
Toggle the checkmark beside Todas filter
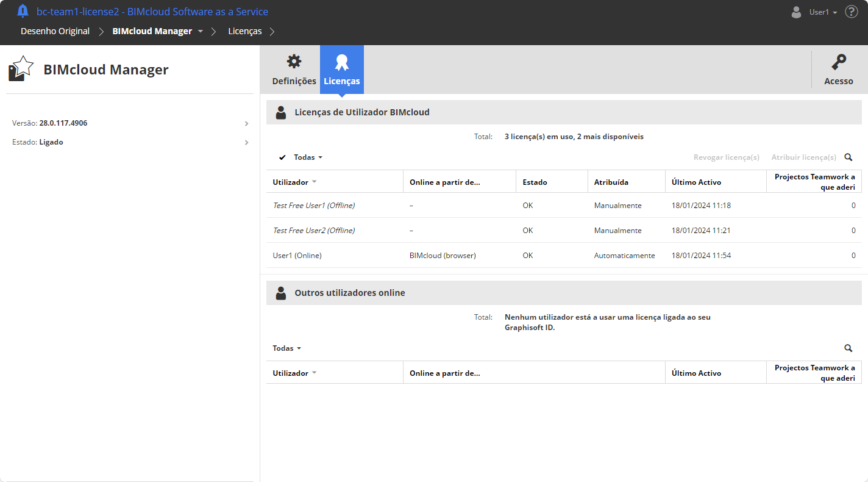click(282, 157)
